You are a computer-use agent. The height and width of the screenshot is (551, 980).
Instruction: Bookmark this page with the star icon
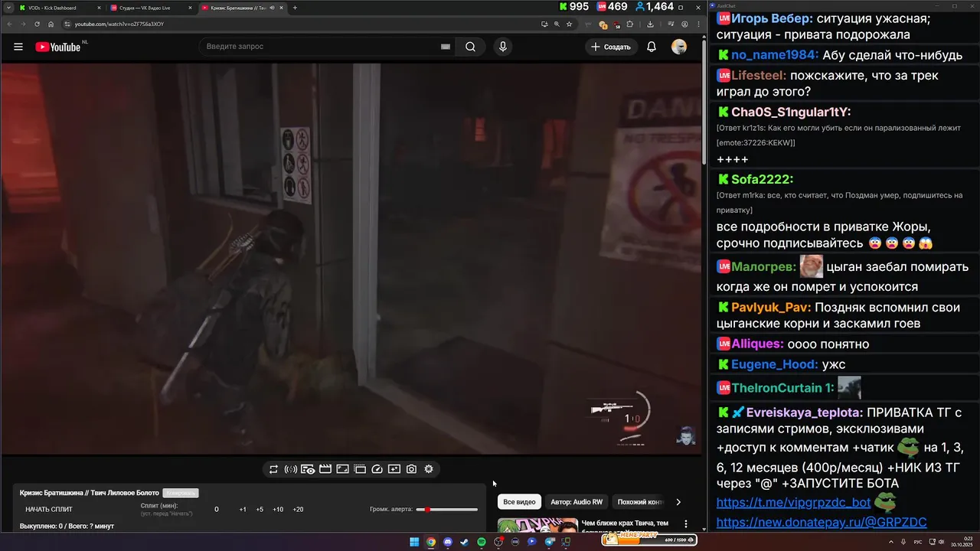(x=569, y=24)
